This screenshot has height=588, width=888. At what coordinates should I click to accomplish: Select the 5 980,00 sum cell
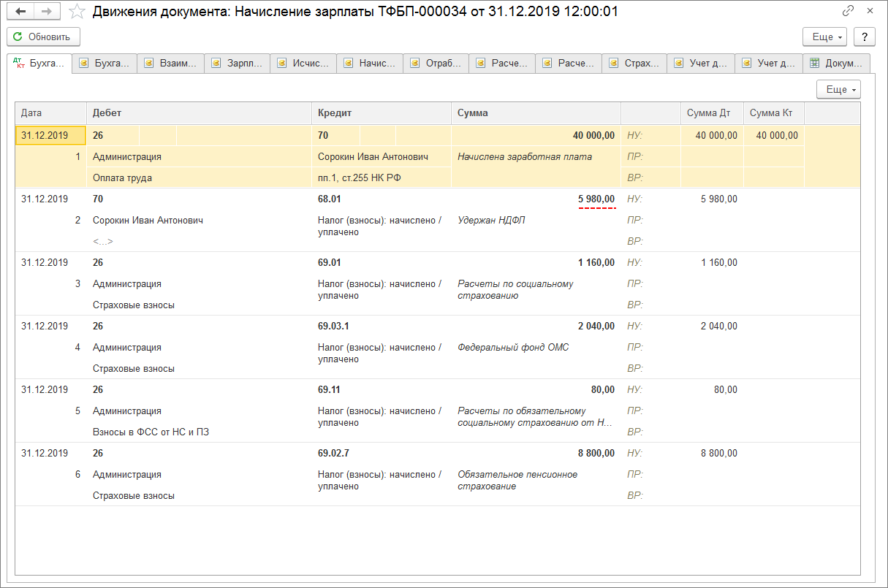[x=596, y=199]
